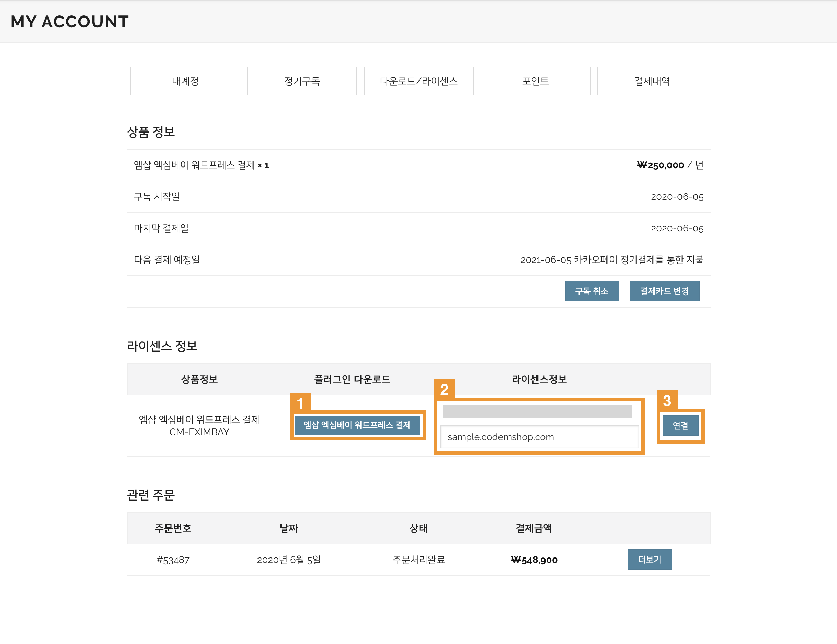Click order number #53487
The image size is (837, 644).
coord(173,560)
